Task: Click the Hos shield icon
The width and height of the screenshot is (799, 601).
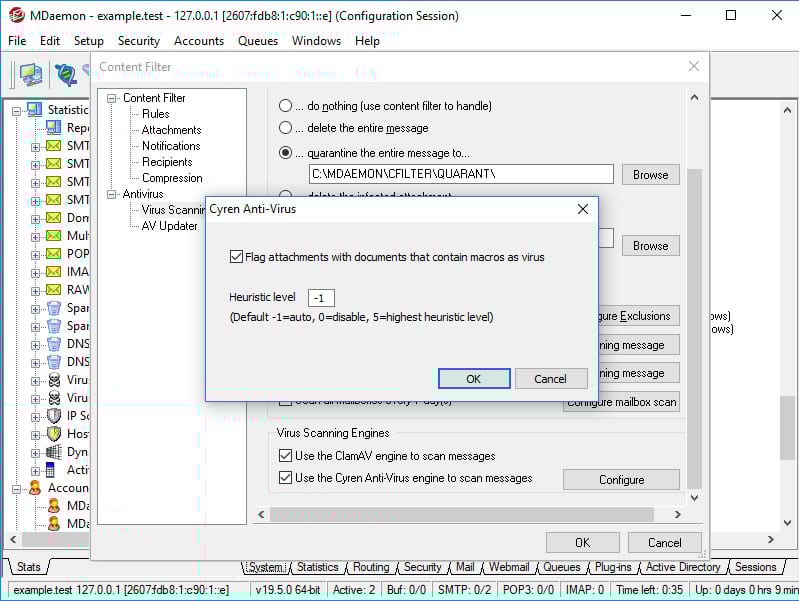Action: tap(54, 434)
